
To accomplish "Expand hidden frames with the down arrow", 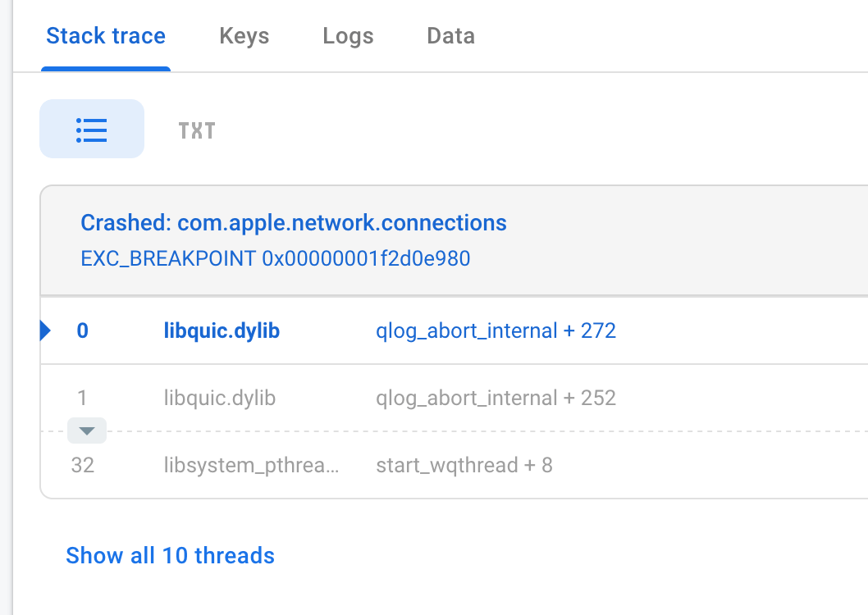I will click(87, 430).
